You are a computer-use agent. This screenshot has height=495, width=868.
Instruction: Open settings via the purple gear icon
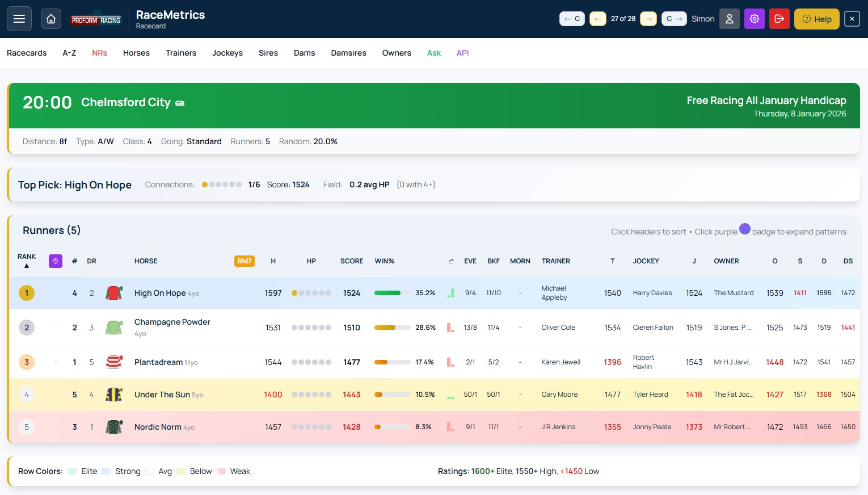(x=755, y=19)
